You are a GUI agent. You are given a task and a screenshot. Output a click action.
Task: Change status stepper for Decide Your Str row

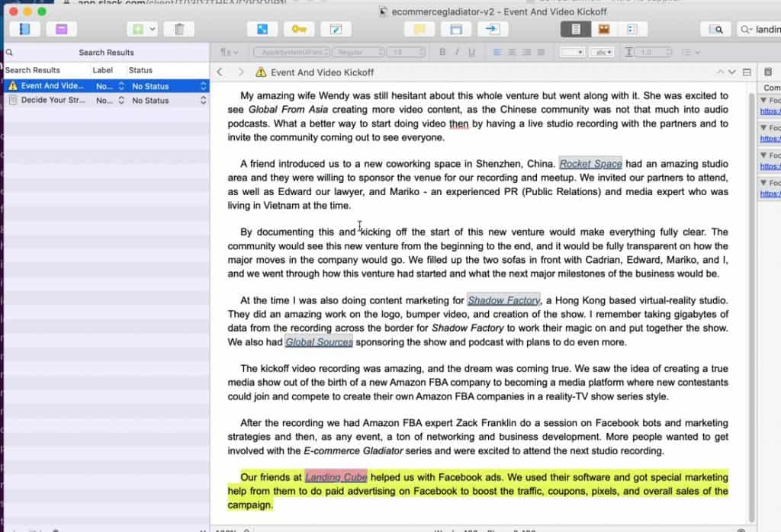tap(203, 100)
